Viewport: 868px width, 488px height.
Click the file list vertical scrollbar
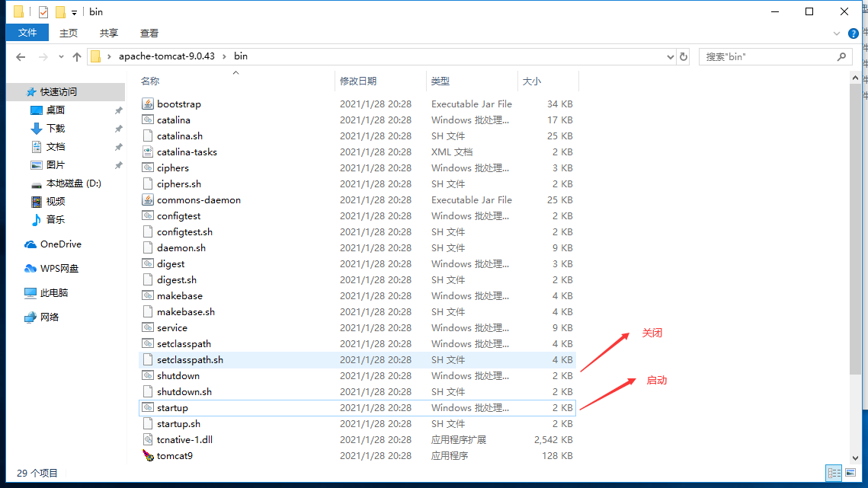point(855,230)
